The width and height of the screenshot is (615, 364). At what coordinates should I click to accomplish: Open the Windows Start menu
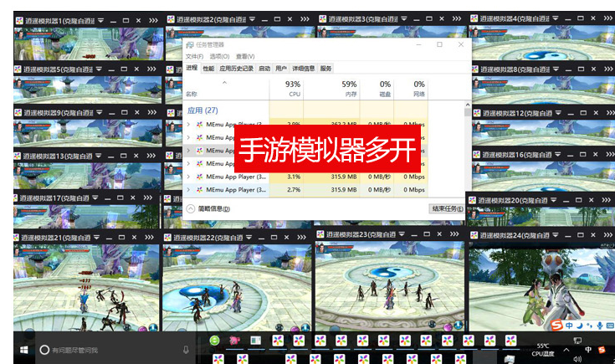(24, 350)
